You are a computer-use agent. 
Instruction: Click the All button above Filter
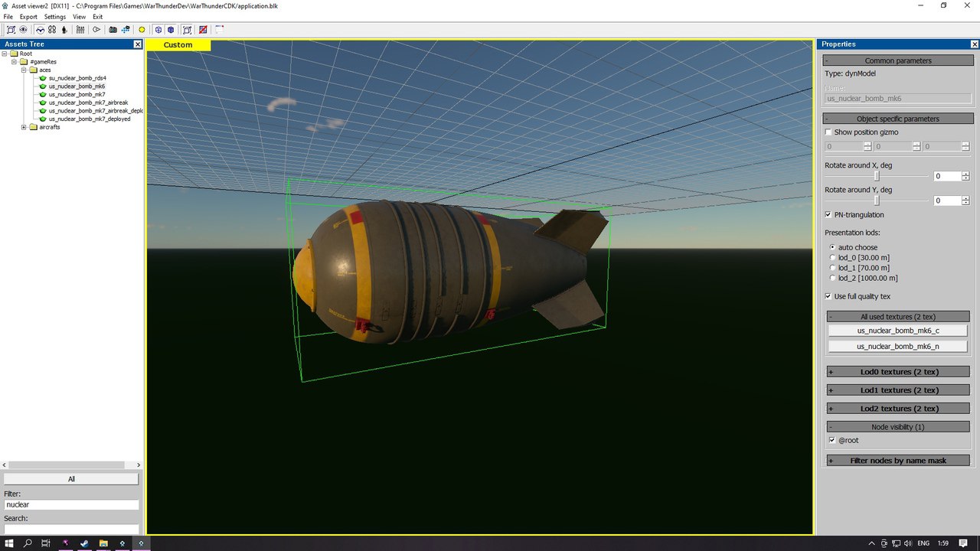(x=71, y=479)
